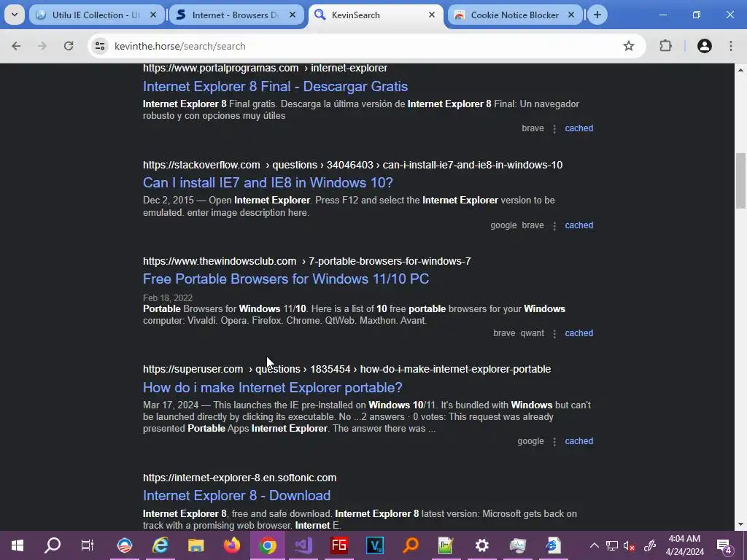
Task: Open cached copy of stackoverflow result
Action: pyautogui.click(x=578, y=225)
